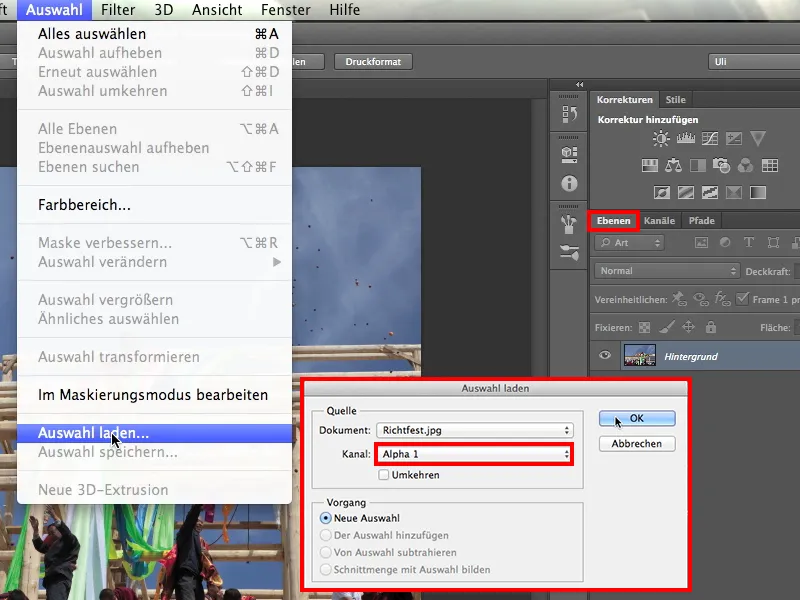The width and height of the screenshot is (800, 600).
Task: Filter layers by pixel layers icon
Action: point(702,243)
